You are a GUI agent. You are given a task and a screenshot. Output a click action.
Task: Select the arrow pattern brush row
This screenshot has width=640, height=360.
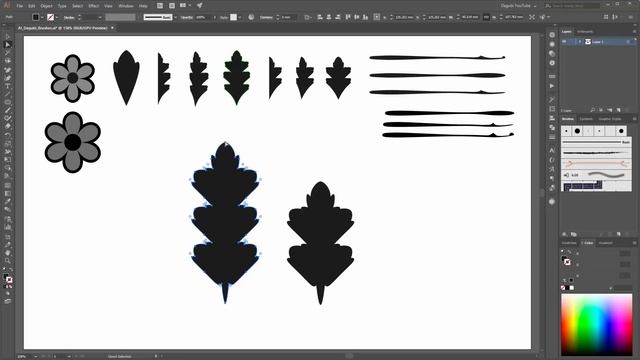click(x=596, y=164)
